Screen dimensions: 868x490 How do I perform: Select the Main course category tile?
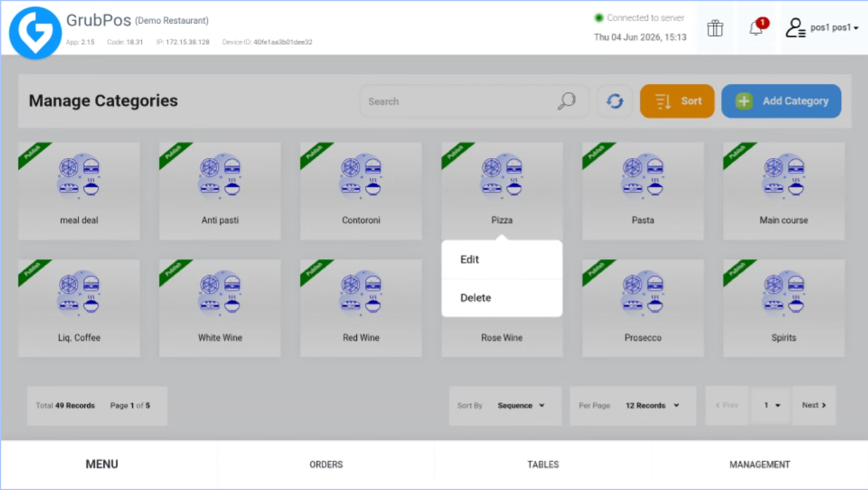pyautogui.click(x=784, y=191)
